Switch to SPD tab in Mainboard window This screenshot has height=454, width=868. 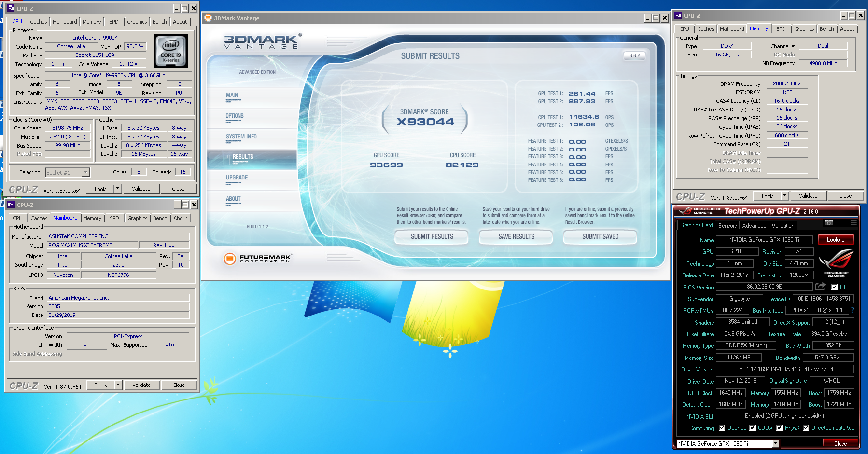coord(114,218)
